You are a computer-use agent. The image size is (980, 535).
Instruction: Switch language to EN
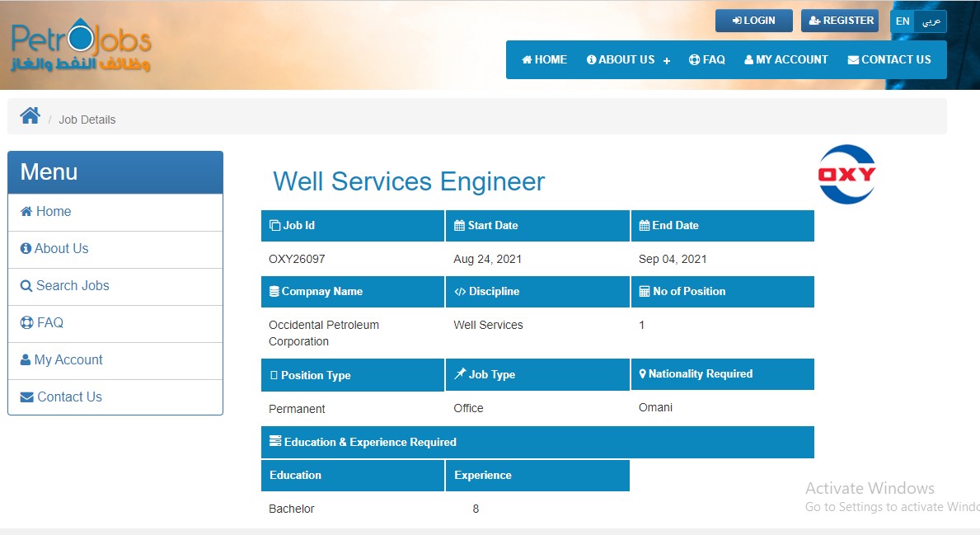pos(903,21)
